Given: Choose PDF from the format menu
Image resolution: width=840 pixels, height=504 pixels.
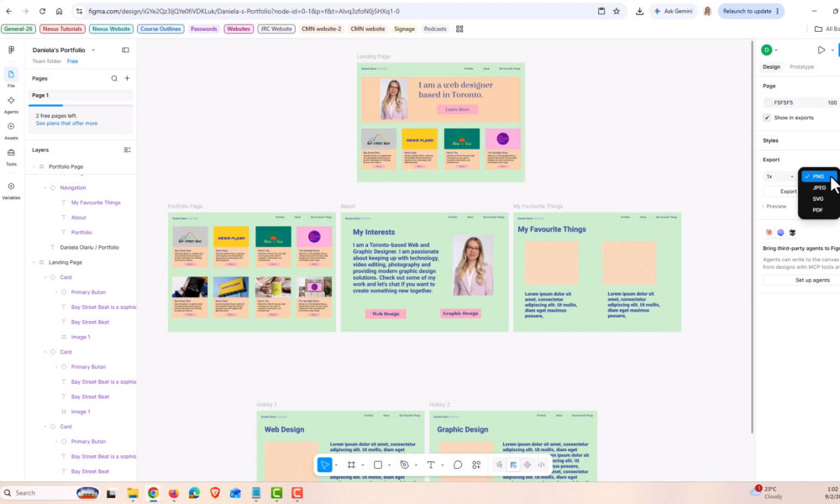Looking at the screenshot, I should coord(817,210).
